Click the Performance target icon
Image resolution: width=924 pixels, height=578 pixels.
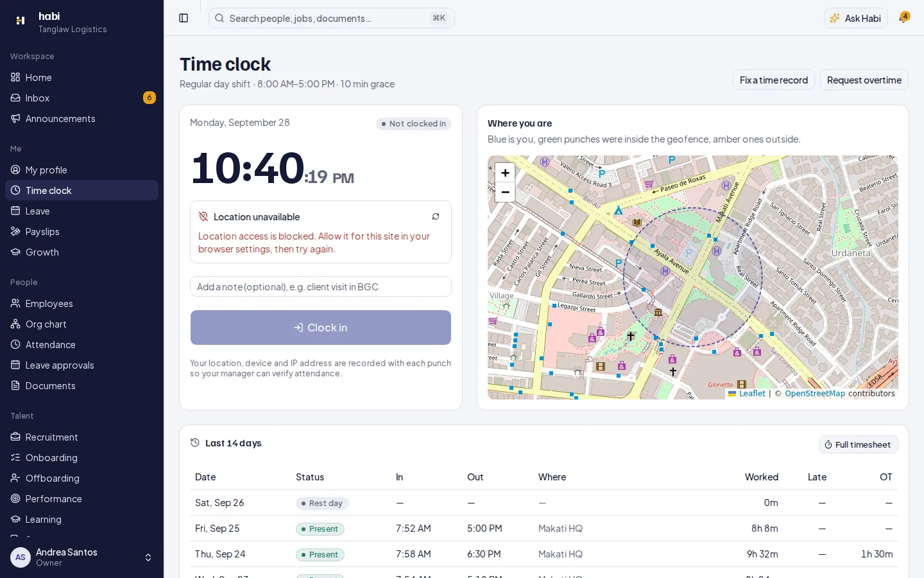pyautogui.click(x=15, y=498)
